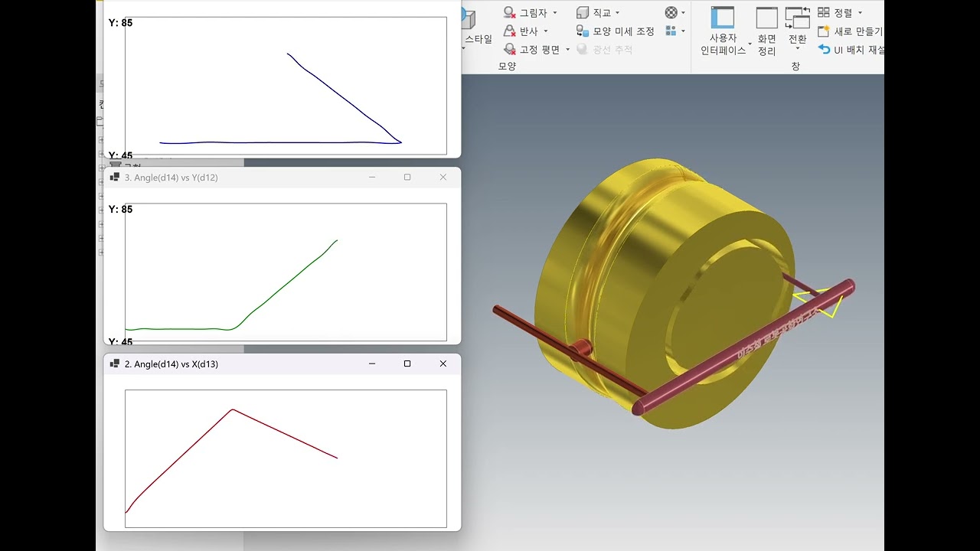Viewport: 980px width, 551px height.
Task: Toggle the 그림자 shadow option
Action: point(526,13)
